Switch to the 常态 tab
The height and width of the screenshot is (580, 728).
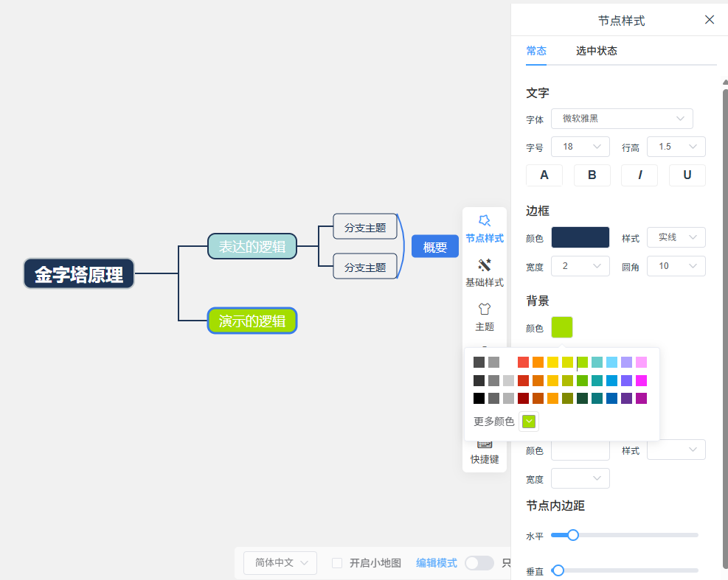(536, 51)
